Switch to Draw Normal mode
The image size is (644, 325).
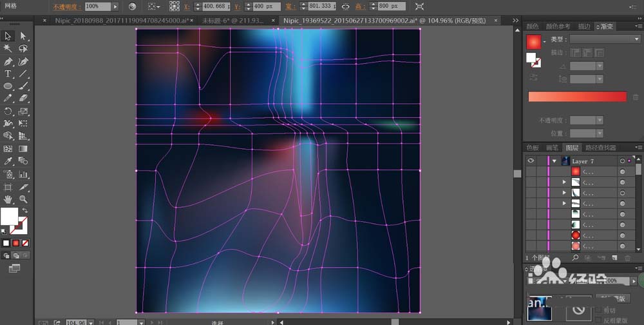(x=6, y=255)
